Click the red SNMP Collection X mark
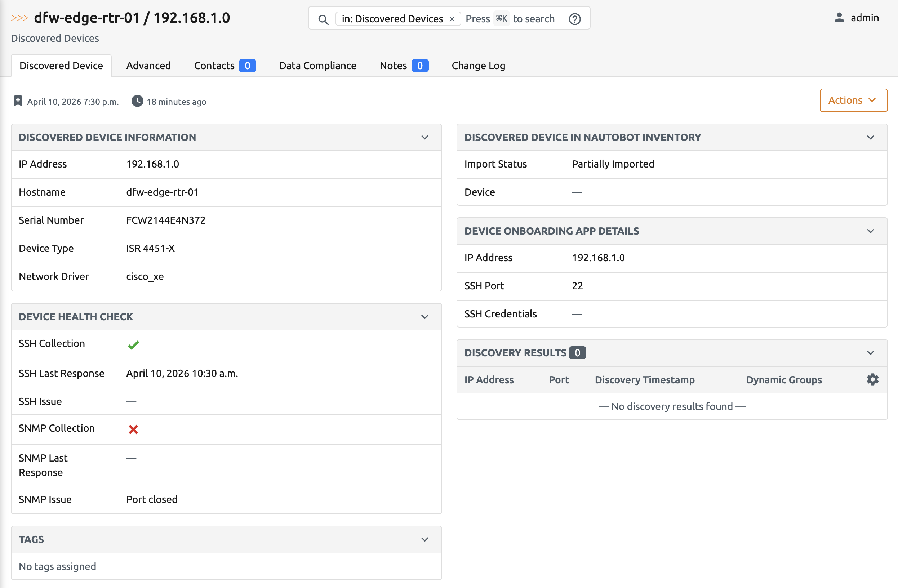 (133, 429)
